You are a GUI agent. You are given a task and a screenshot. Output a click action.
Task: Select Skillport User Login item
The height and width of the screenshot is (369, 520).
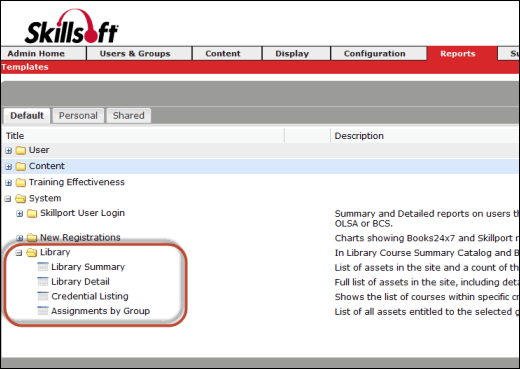tap(82, 213)
